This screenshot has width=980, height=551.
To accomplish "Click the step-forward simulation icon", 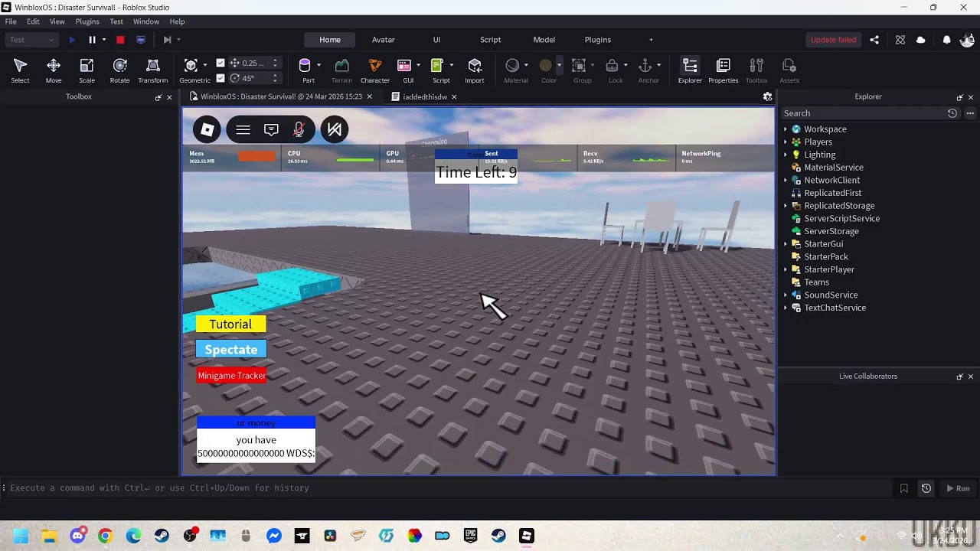I will tap(167, 40).
